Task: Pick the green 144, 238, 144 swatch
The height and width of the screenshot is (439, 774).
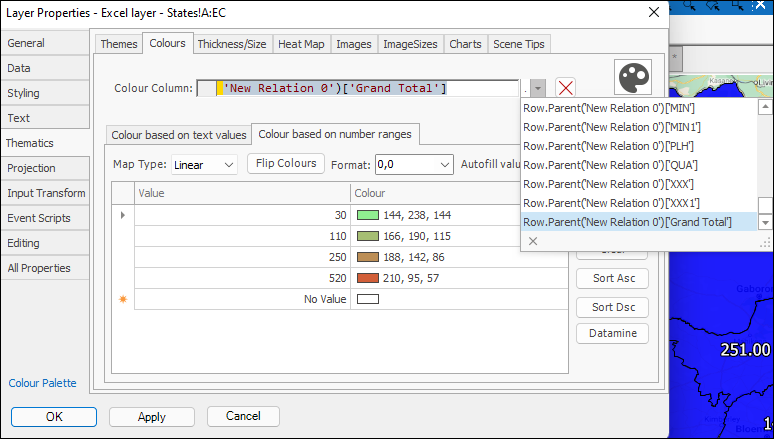Action: [x=367, y=214]
